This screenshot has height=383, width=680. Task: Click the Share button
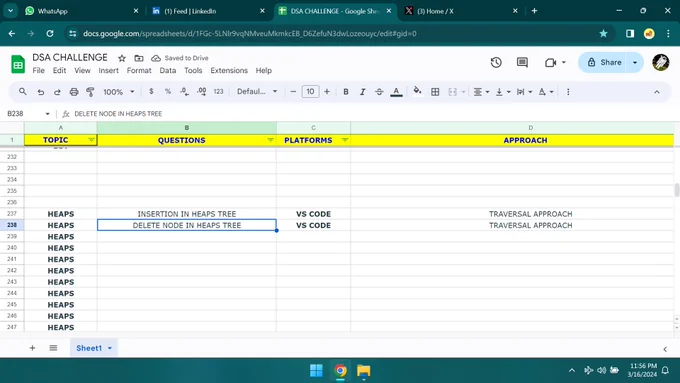click(x=605, y=62)
